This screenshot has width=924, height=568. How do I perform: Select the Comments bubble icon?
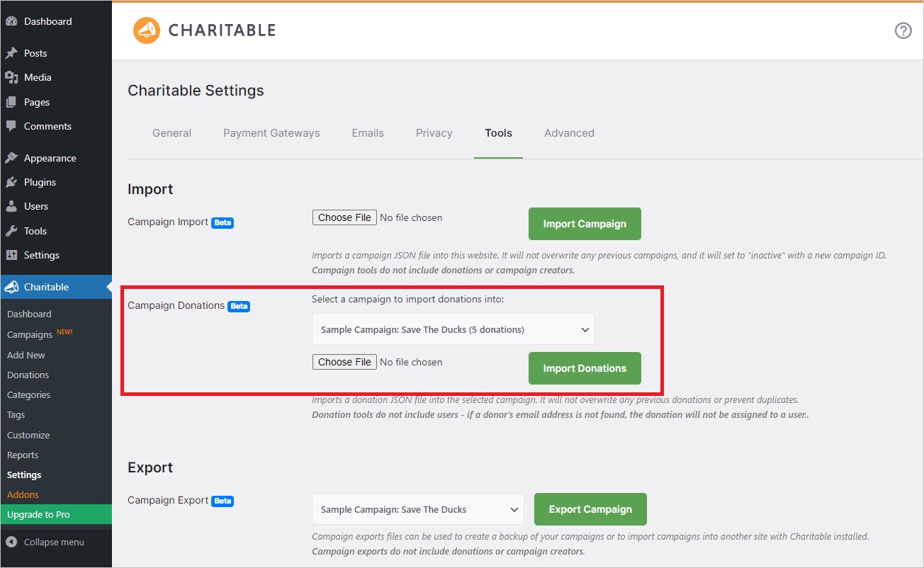click(x=13, y=126)
